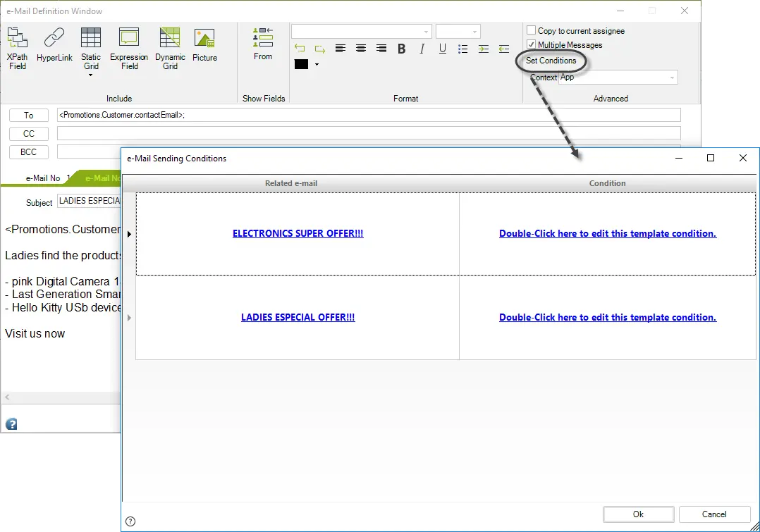Undo the last formatting action

[300, 49]
